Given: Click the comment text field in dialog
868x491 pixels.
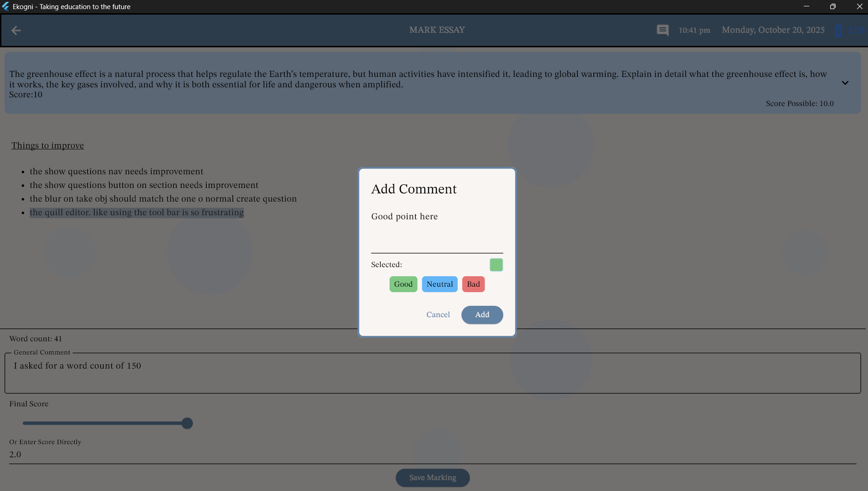Looking at the screenshot, I should pyautogui.click(x=437, y=230).
